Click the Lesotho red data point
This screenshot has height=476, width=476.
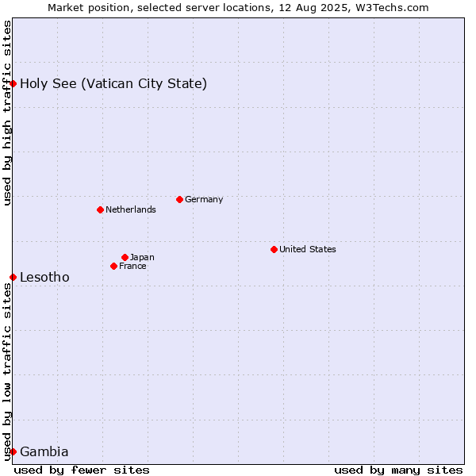coord(13,277)
